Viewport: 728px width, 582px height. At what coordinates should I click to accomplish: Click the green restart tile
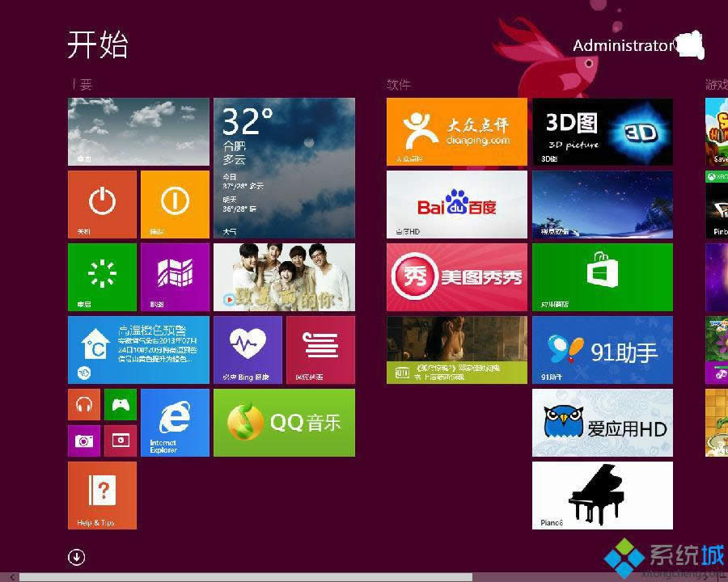tap(102, 276)
